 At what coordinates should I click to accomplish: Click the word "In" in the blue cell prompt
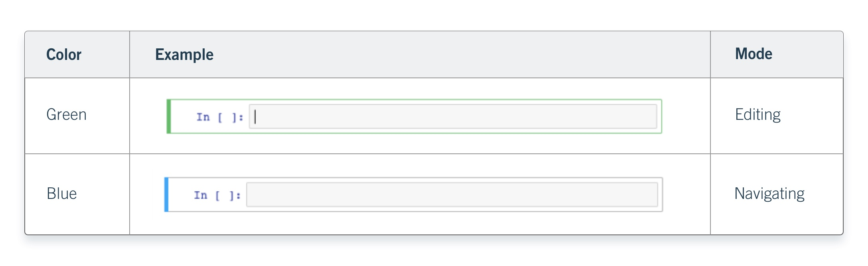(201, 195)
